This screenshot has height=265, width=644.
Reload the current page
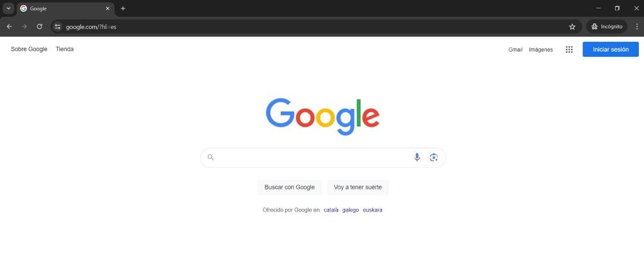[x=39, y=26]
